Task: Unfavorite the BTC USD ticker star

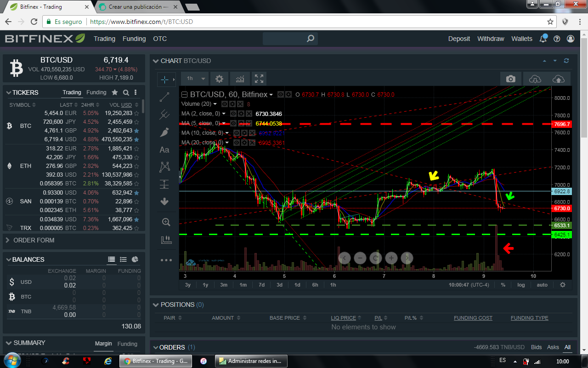Action: pos(136,139)
